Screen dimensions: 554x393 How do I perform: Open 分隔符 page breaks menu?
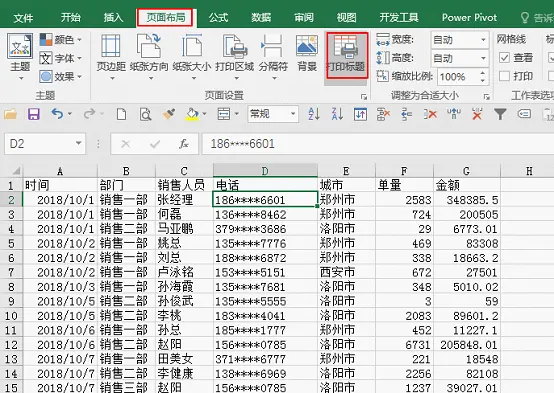click(273, 57)
